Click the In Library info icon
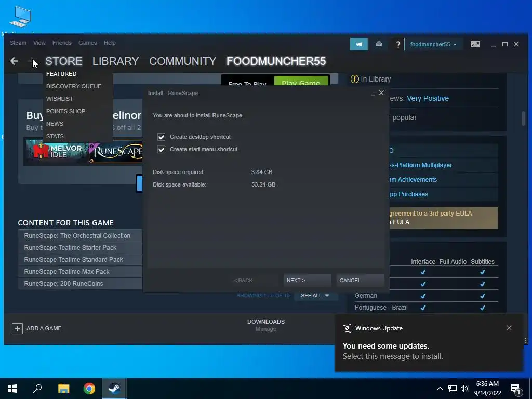 coord(354,79)
